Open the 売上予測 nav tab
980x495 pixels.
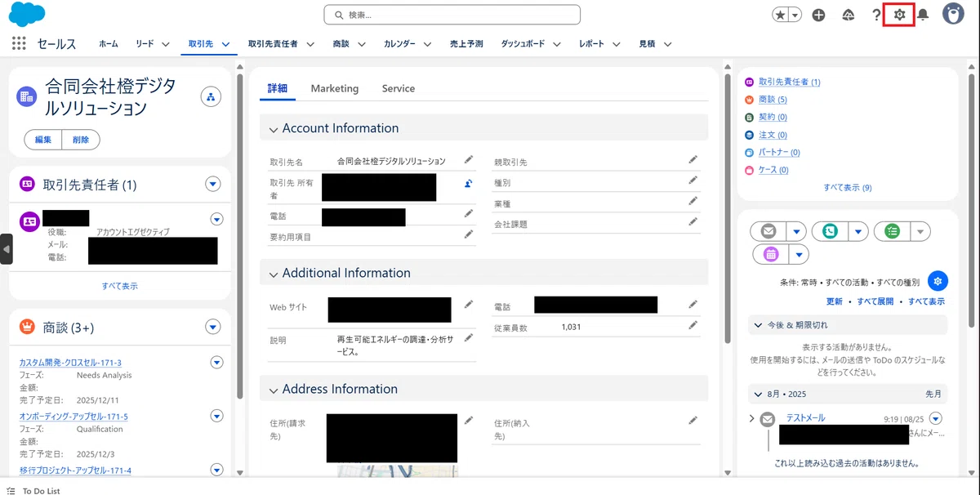point(466,44)
